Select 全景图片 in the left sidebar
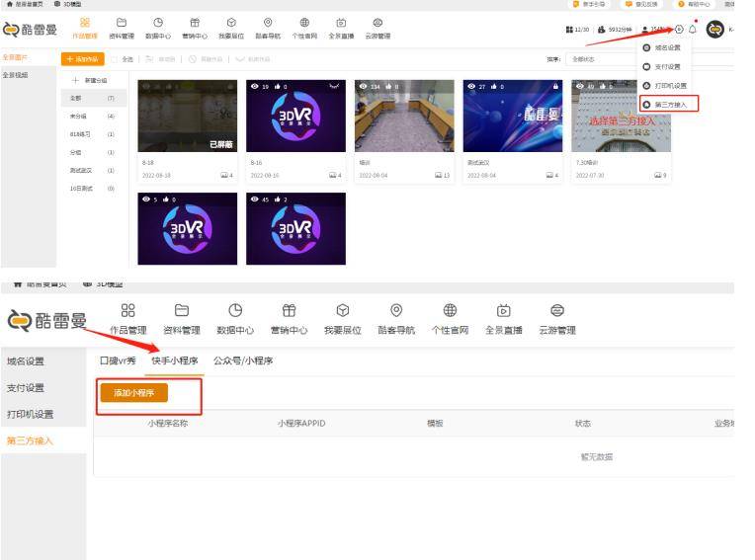The image size is (755, 560). coord(15,57)
